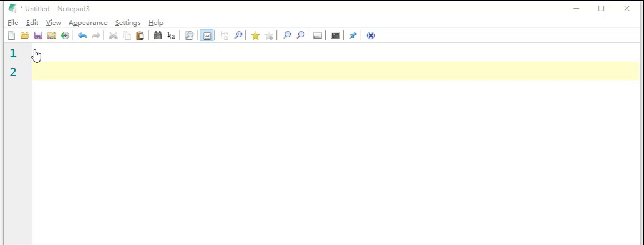
Task: Click magnifier icon left of gold star
Action: tap(238, 35)
